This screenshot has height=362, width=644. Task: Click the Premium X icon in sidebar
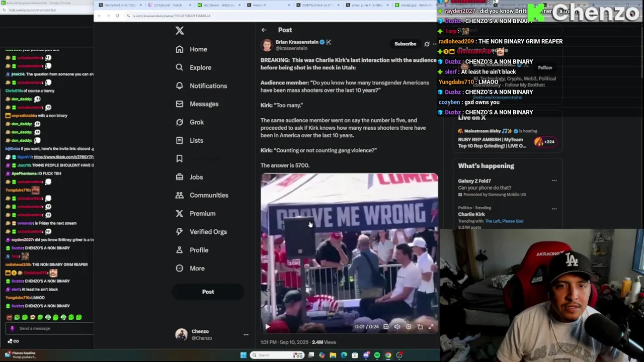click(179, 213)
